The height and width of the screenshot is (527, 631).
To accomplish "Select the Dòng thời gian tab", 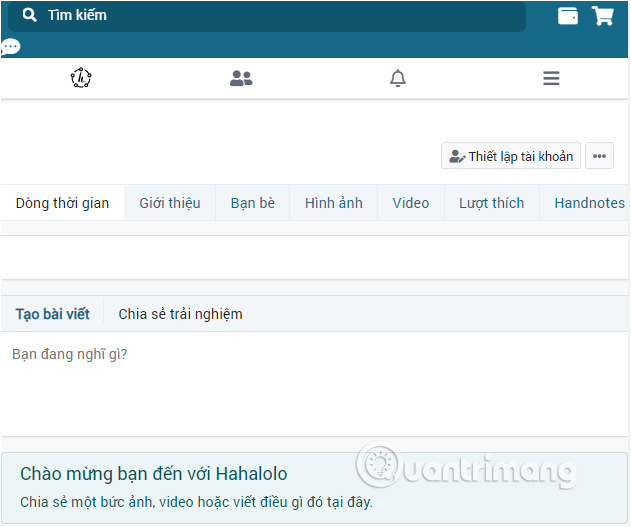I will pyautogui.click(x=62, y=203).
